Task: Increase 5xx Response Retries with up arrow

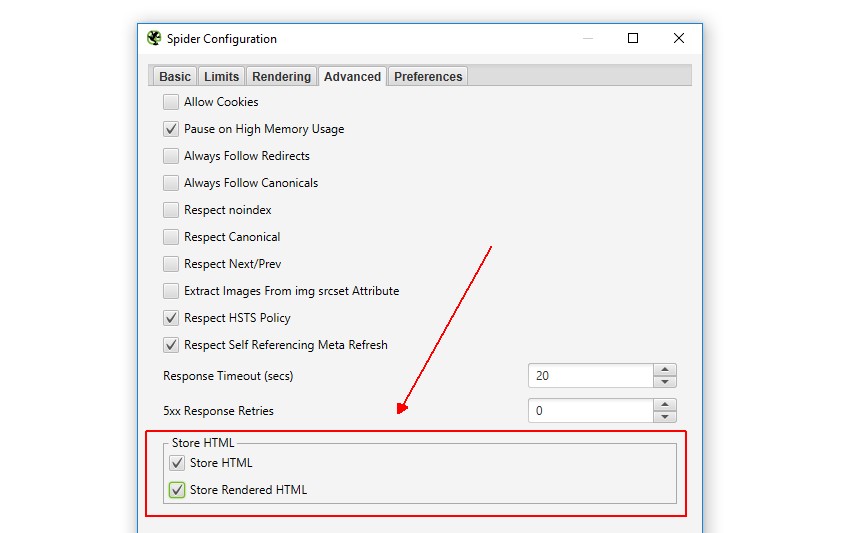Action: (665, 405)
